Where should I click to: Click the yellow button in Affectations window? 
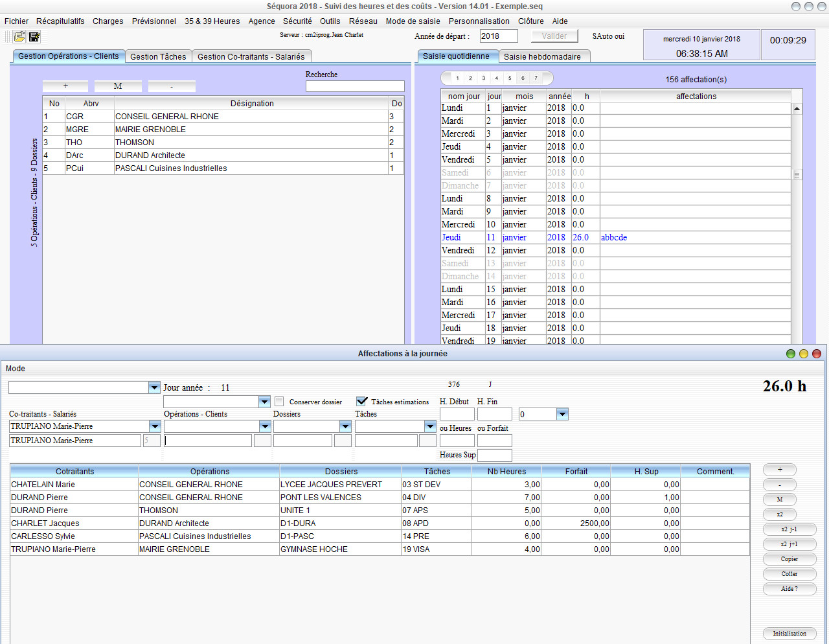point(804,354)
